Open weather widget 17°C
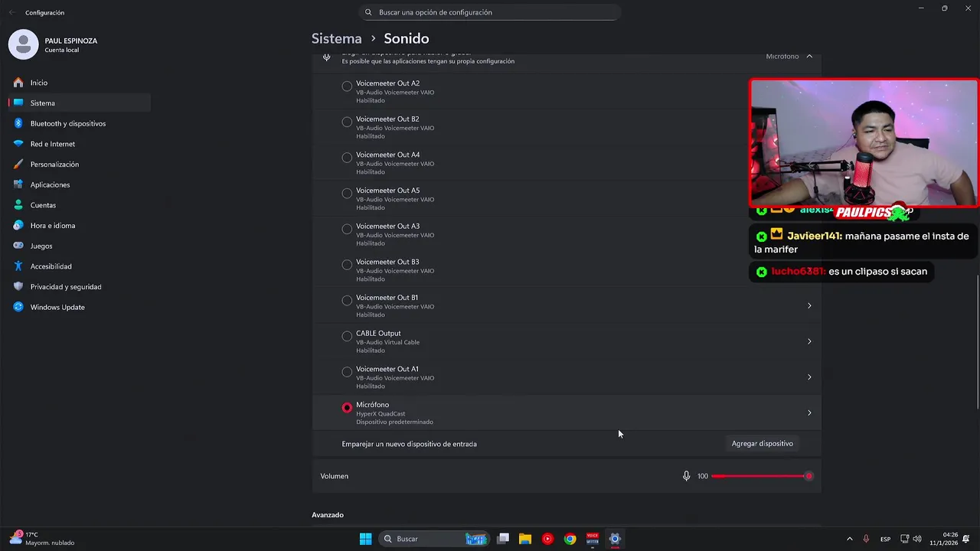This screenshot has height=551, width=980. (43, 539)
